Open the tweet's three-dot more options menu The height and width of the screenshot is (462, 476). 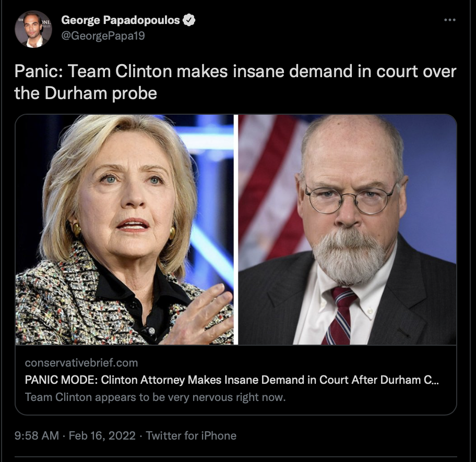[x=449, y=20]
